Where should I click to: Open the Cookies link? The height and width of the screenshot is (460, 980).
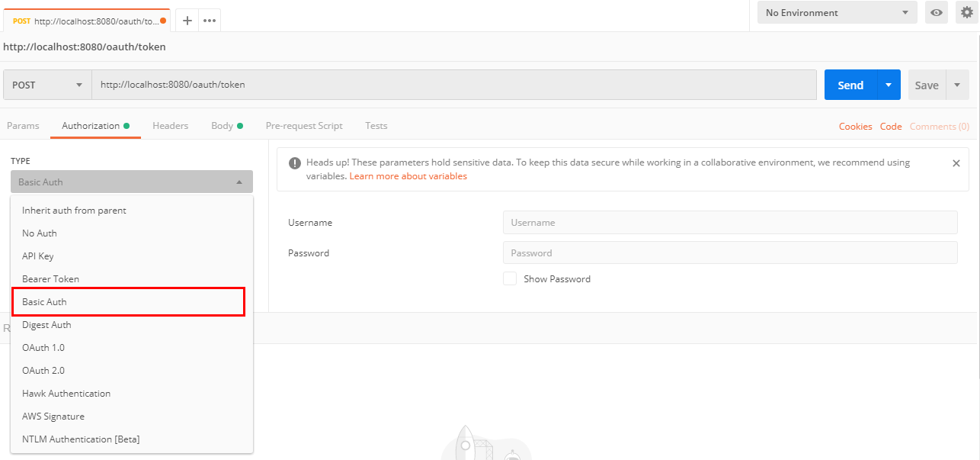click(x=855, y=127)
